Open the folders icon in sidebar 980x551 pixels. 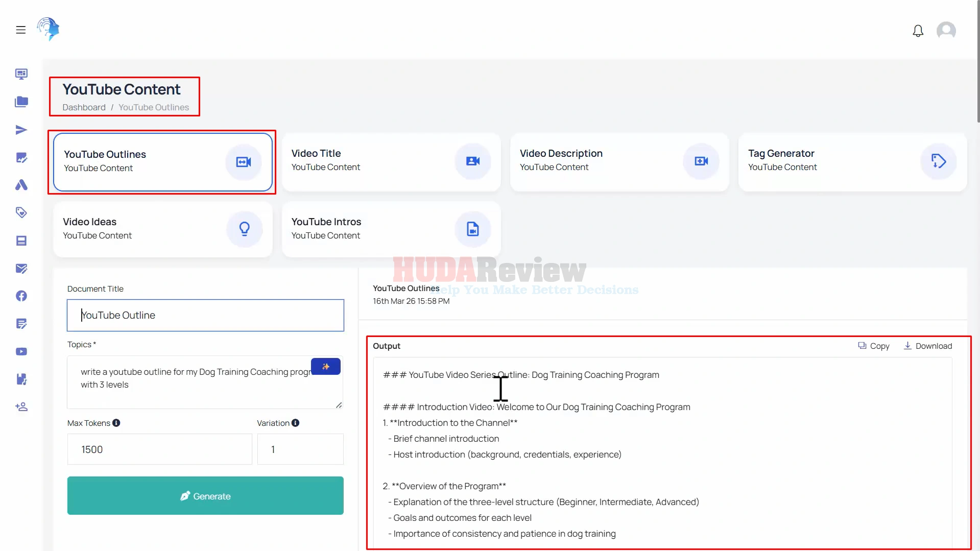coord(21,102)
